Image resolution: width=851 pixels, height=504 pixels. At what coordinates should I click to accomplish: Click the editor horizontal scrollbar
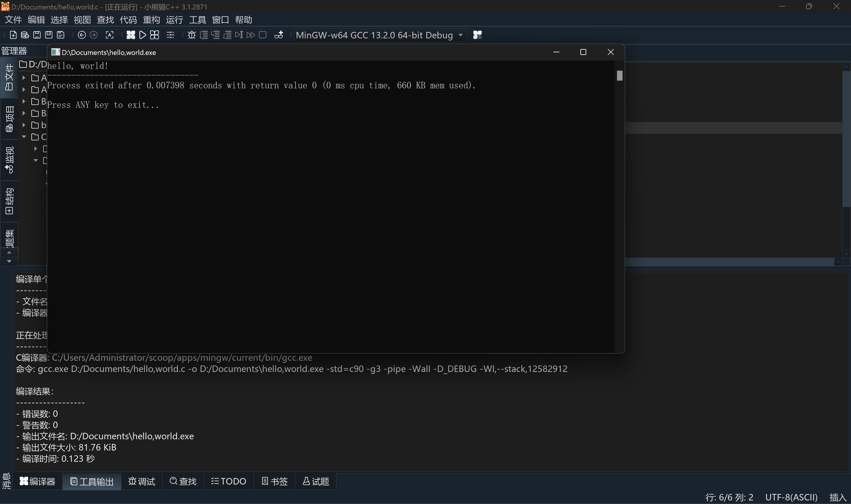tap(730, 261)
